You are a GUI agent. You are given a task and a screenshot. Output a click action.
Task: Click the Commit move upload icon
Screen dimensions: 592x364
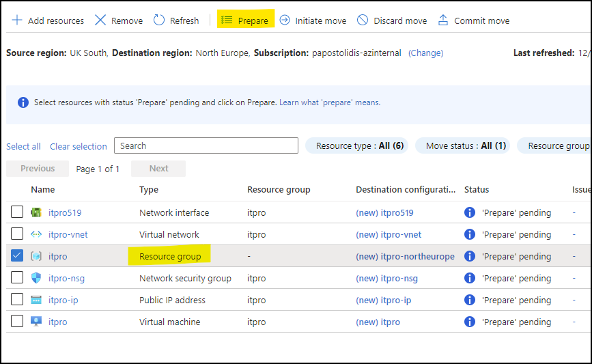443,20
